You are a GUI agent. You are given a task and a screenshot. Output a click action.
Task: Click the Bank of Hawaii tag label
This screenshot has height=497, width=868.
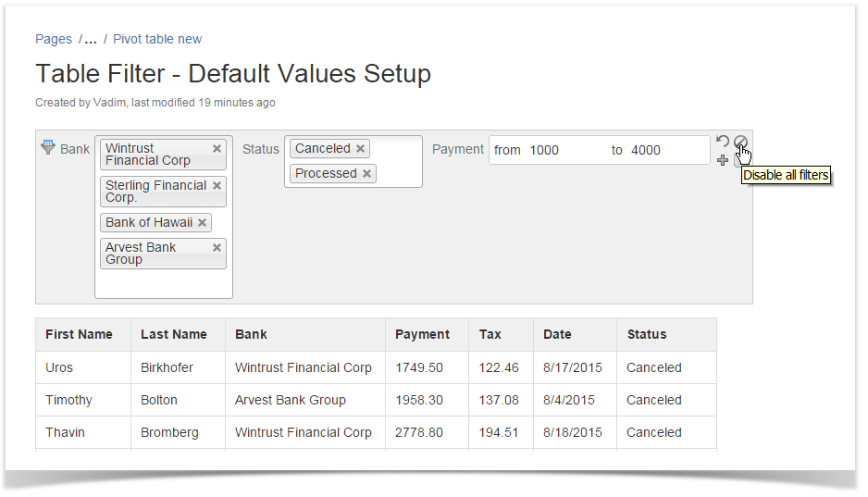click(x=149, y=222)
